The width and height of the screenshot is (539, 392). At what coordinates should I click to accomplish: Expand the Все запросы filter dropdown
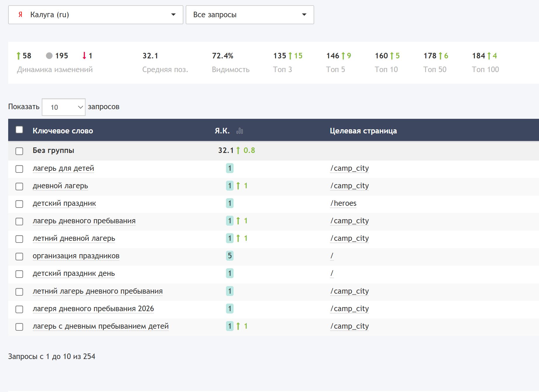(250, 15)
